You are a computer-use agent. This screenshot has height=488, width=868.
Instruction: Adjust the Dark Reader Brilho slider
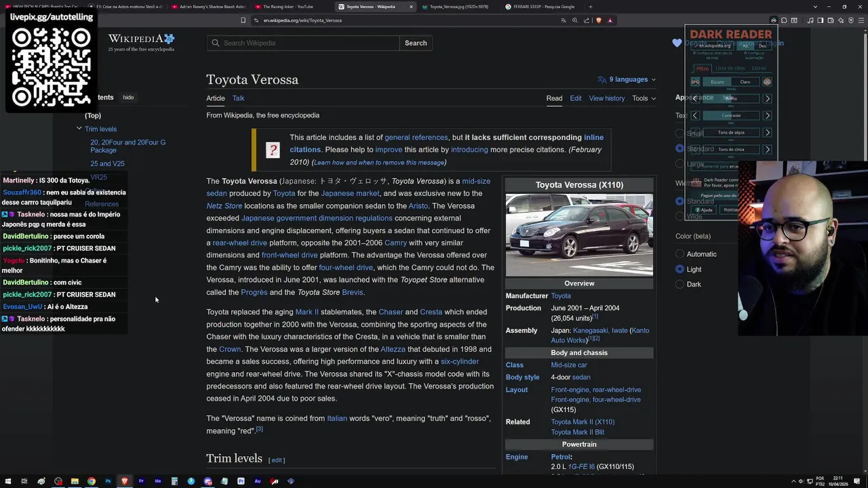[731, 99]
